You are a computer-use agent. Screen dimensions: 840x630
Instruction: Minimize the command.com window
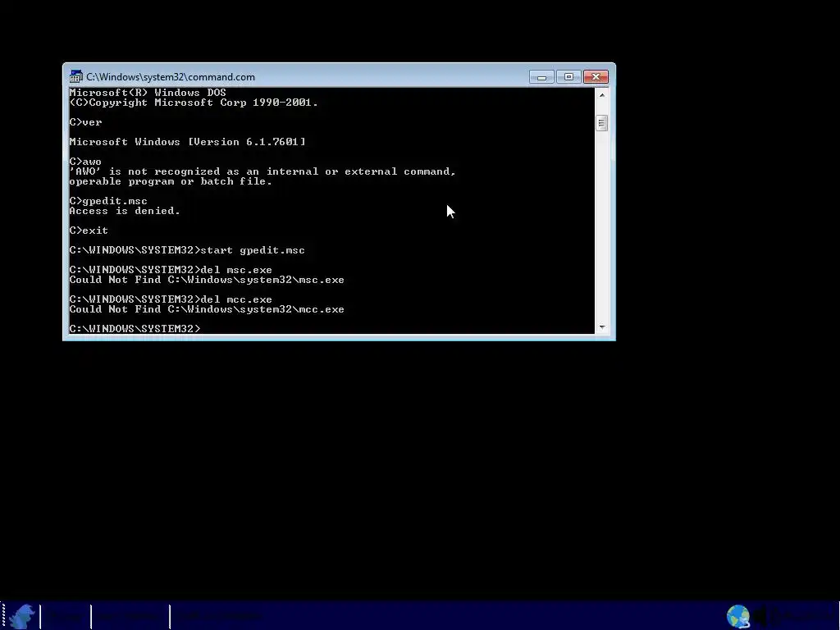tap(541, 77)
